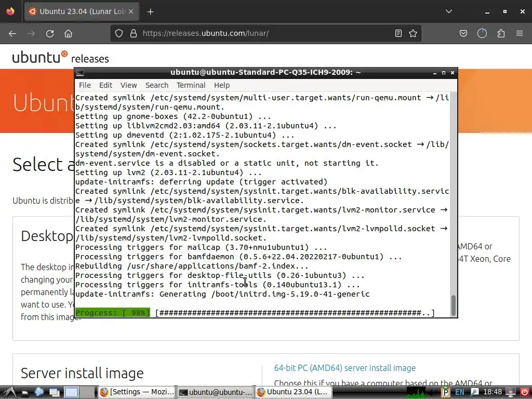
Task: Open the extensions puzzle icon
Action: pos(501,33)
